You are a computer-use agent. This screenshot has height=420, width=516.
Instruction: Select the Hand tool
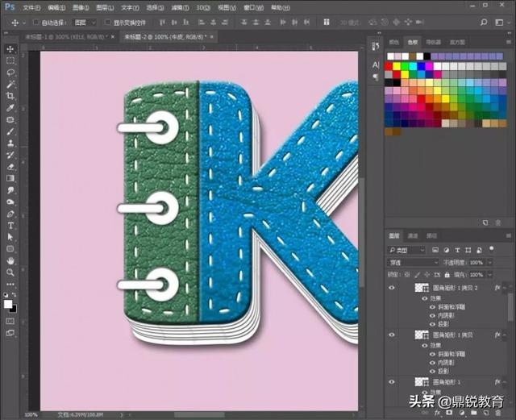10,261
